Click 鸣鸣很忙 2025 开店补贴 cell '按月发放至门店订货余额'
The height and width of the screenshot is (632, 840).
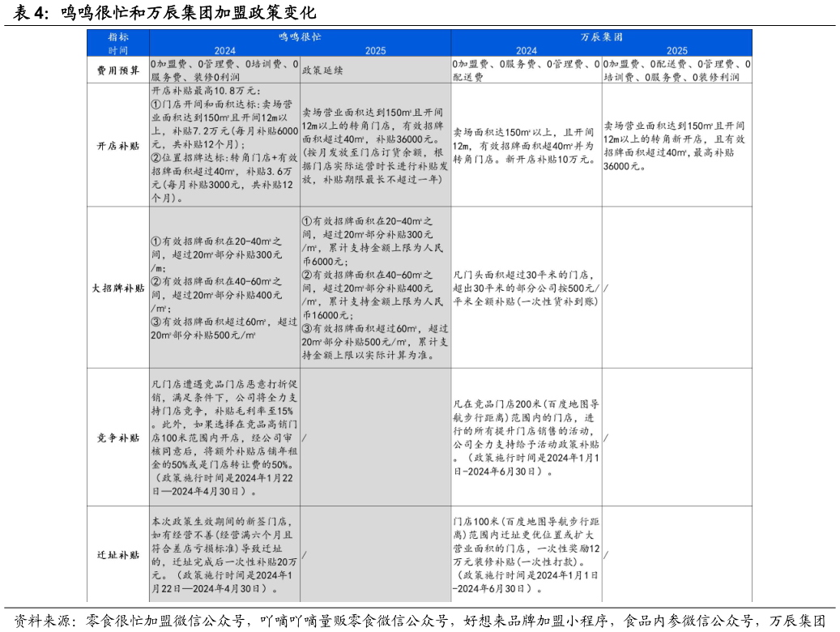[x=375, y=146]
